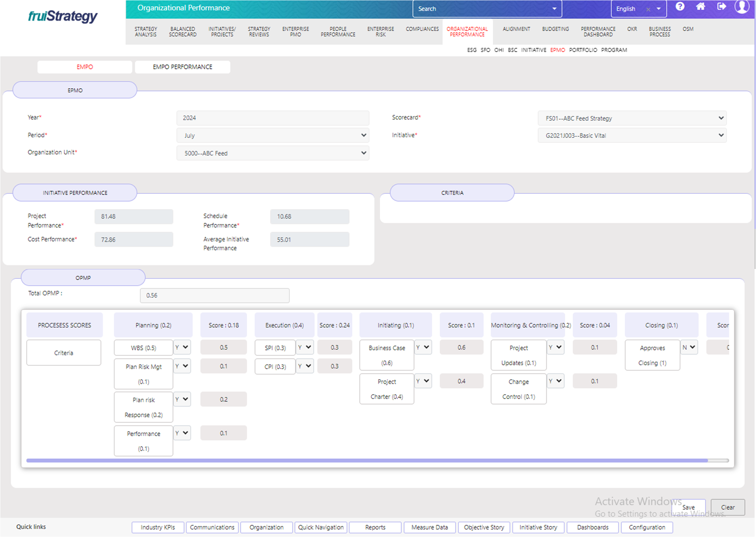Open the Initiative dropdown Basic Vital
Image resolution: width=756 pixels, height=537 pixels.
(x=632, y=135)
